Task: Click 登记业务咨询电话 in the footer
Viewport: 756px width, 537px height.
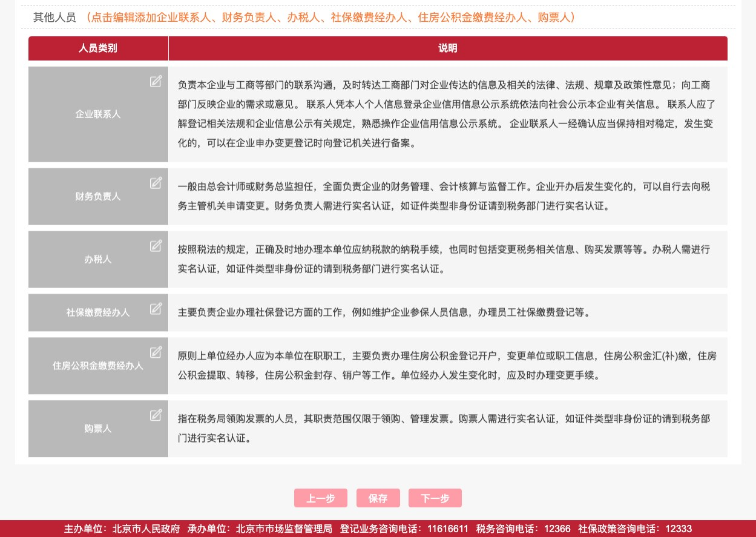Action: point(404,529)
